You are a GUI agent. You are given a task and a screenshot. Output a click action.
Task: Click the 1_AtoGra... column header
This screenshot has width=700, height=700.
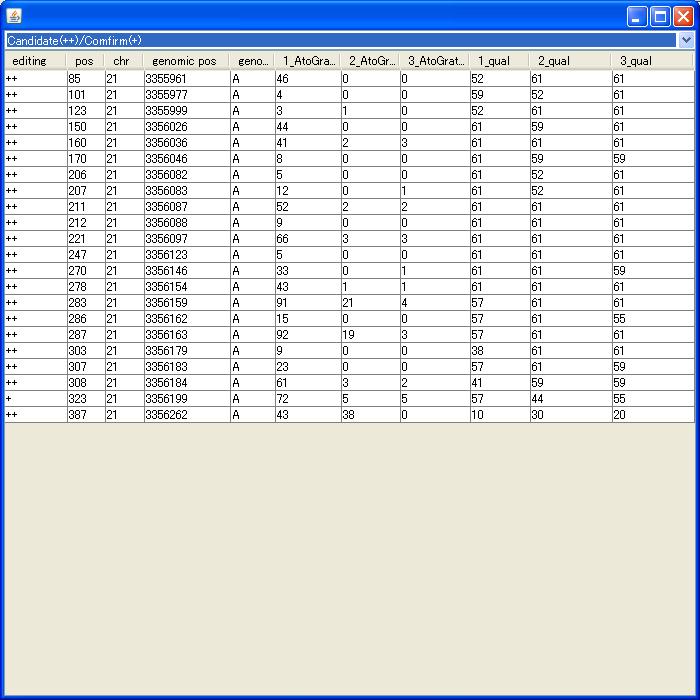pyautogui.click(x=308, y=61)
